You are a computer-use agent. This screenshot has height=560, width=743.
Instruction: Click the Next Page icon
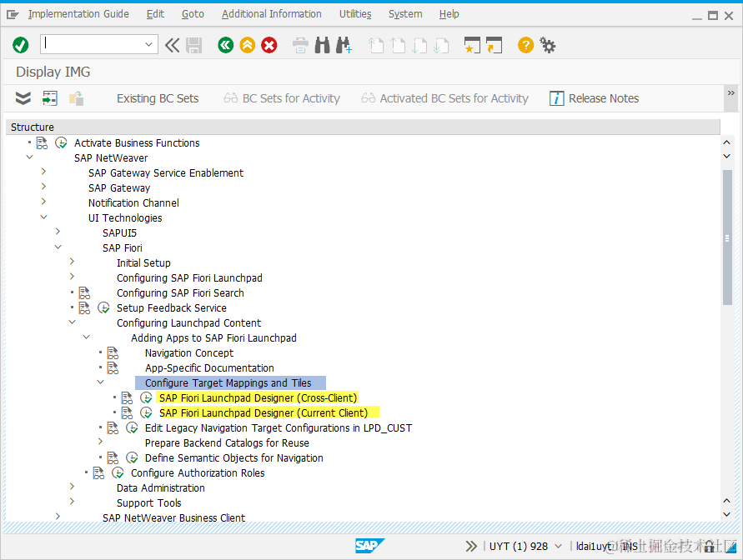point(419,46)
